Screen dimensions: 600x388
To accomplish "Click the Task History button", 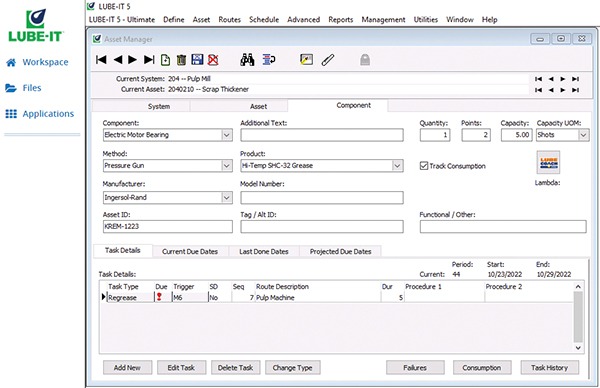I will [549, 368].
